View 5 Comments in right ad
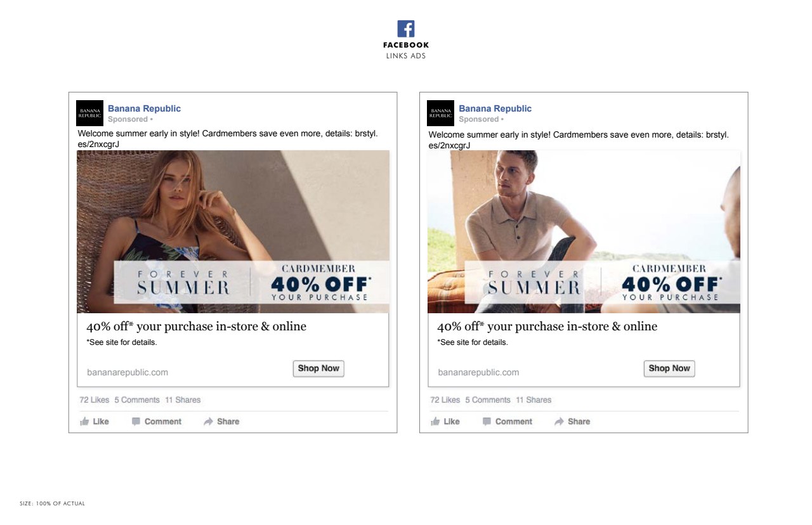 click(488, 400)
